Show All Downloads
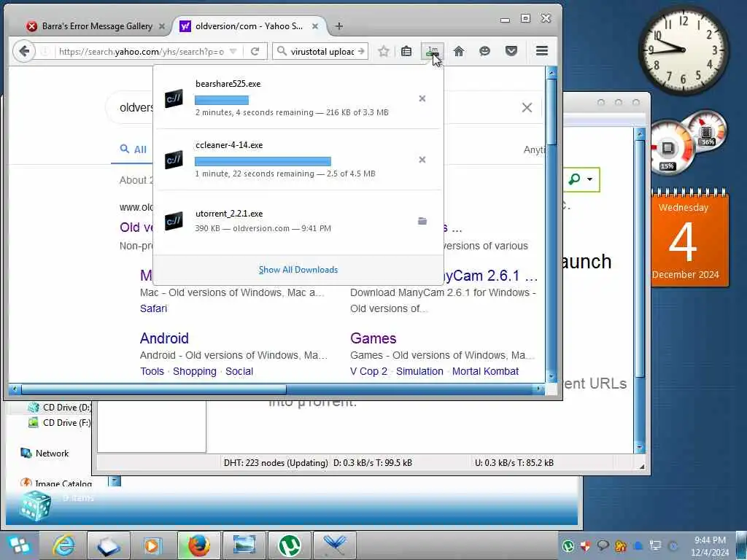 point(298,270)
